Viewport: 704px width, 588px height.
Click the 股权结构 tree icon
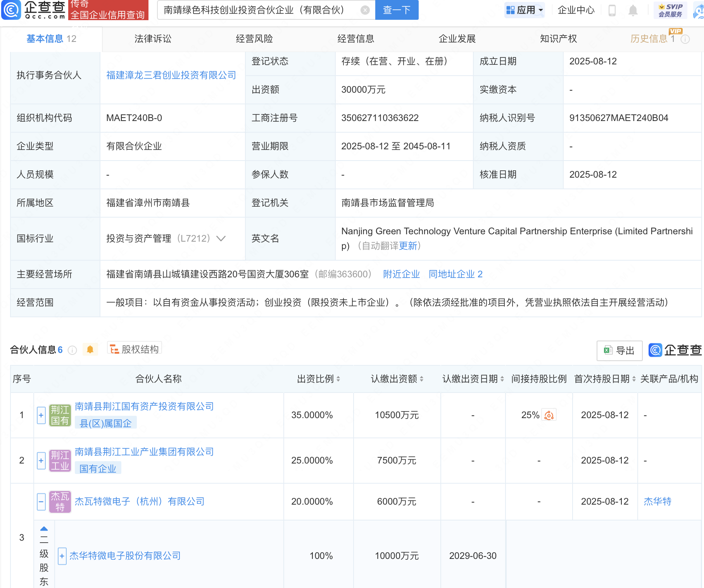[x=114, y=349]
